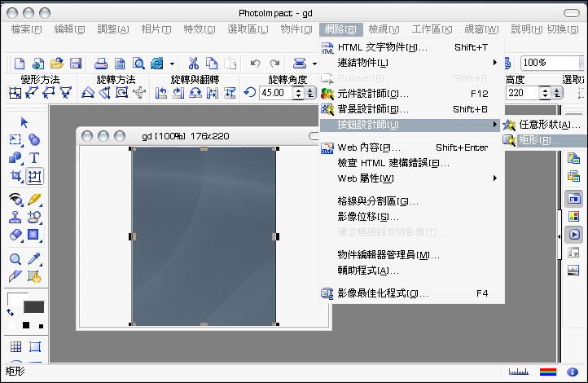Open height value slider popup button
This screenshot has height=383, width=588.
pyautogui.click(x=557, y=93)
